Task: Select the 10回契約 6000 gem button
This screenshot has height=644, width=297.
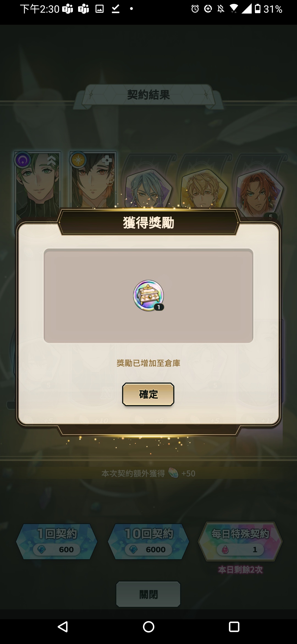Action: click(x=148, y=541)
